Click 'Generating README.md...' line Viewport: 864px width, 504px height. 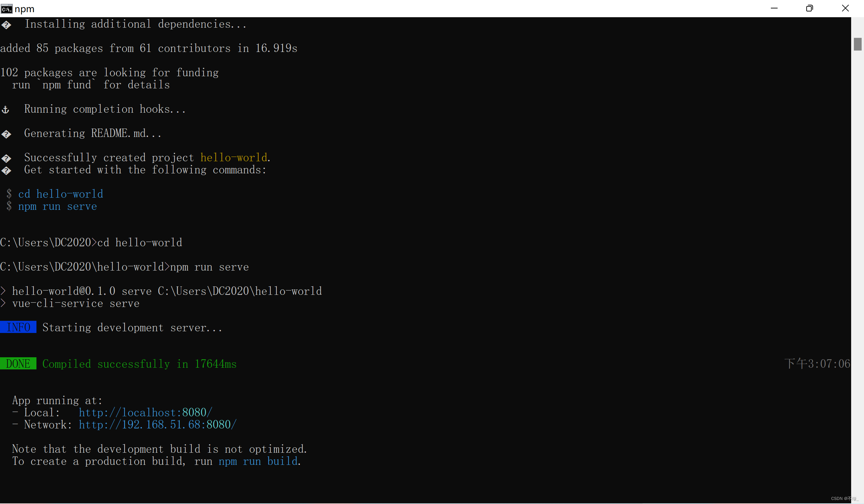92,133
